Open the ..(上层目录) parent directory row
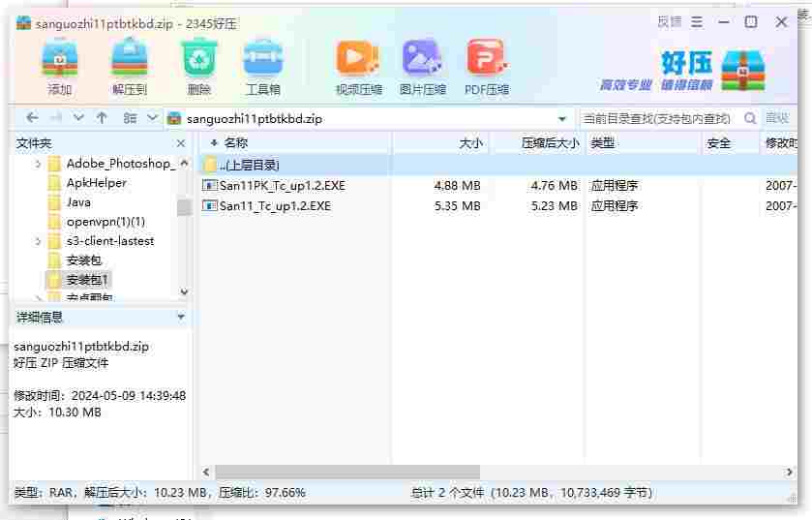Viewport: 812px width, 520px height. (498, 166)
